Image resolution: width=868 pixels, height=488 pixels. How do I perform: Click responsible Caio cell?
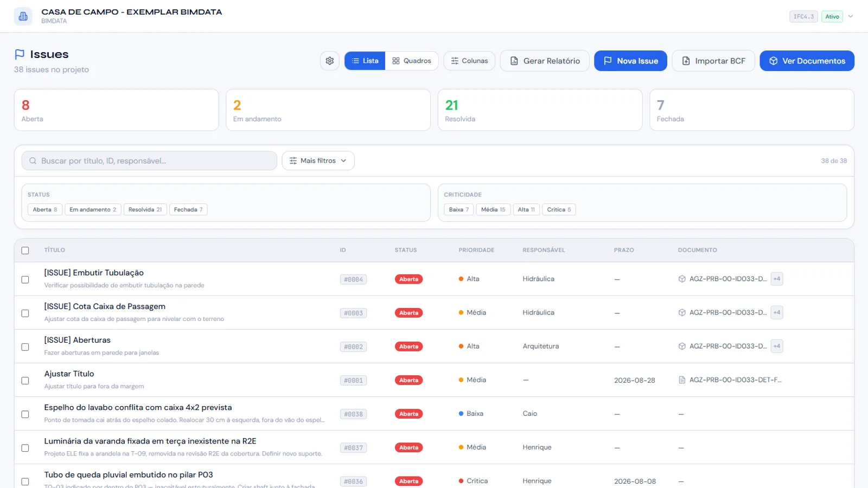[530, 413]
